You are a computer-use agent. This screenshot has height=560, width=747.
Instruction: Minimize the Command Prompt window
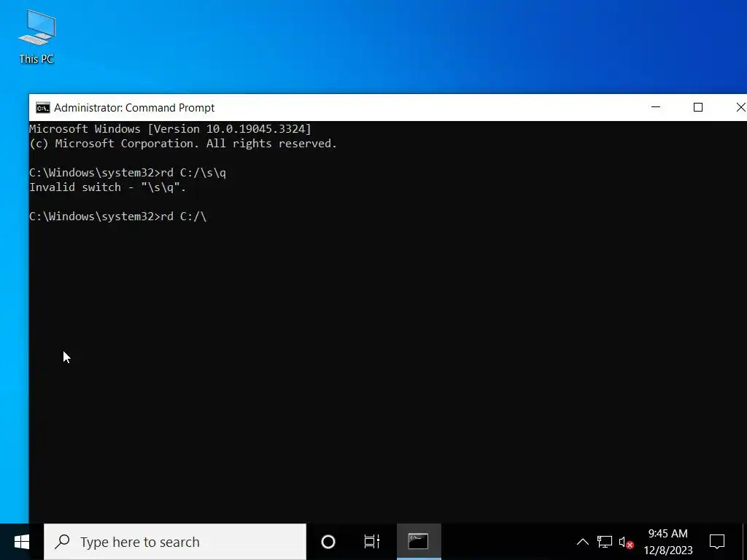coord(656,108)
